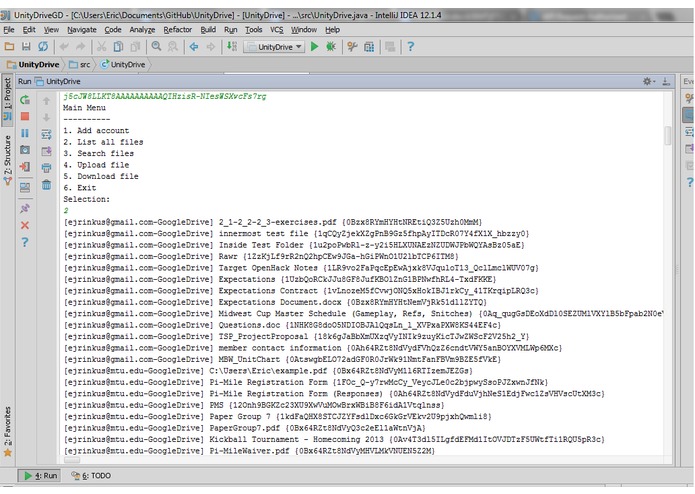
Task: Click Up the stack trace arrow
Action: [x=46, y=101]
